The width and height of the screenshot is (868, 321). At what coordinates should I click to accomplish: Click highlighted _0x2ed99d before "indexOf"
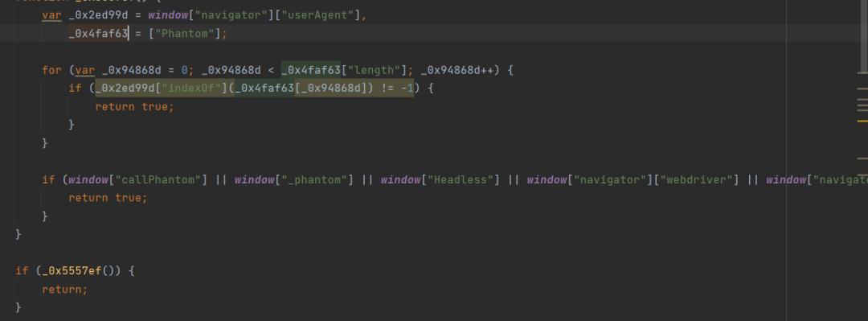click(x=125, y=88)
